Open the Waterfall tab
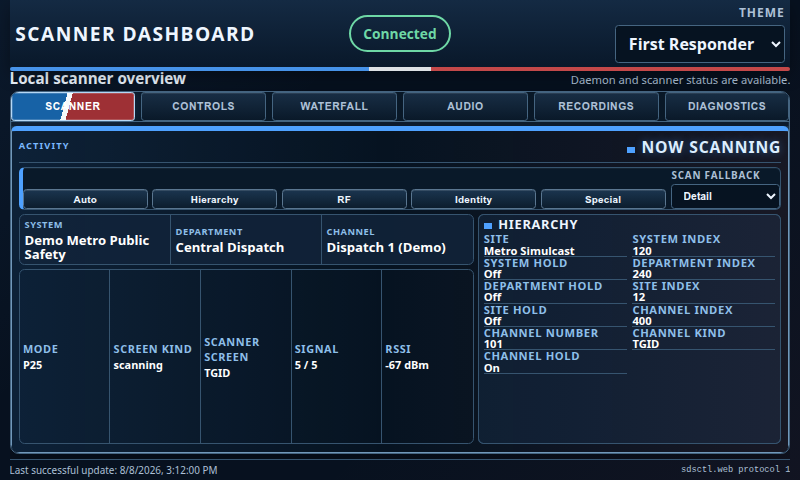 pyautogui.click(x=334, y=106)
